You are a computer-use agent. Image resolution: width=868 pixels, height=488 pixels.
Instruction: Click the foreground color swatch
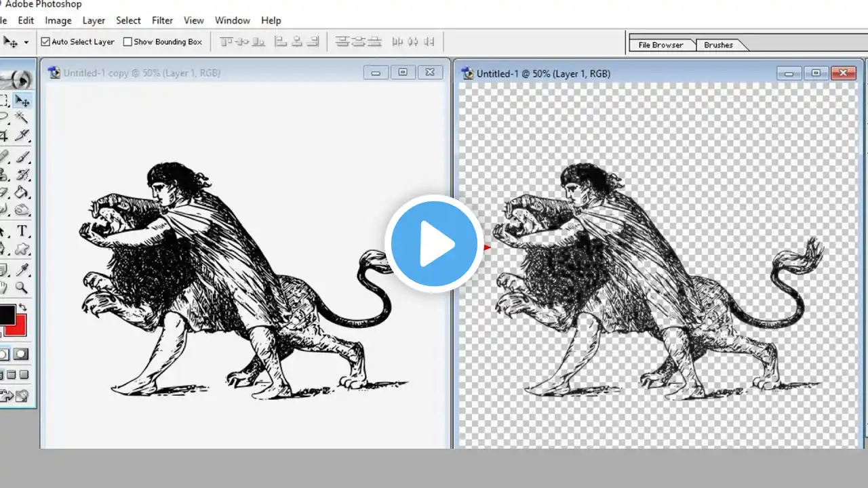click(x=7, y=315)
